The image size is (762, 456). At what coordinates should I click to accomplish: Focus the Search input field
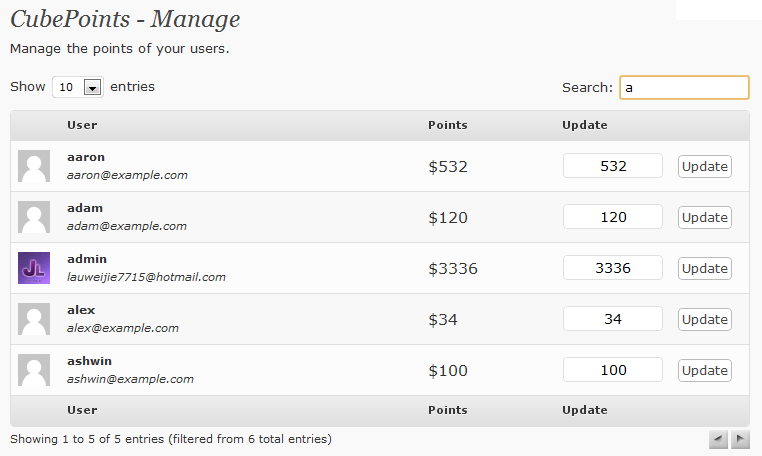click(x=684, y=88)
